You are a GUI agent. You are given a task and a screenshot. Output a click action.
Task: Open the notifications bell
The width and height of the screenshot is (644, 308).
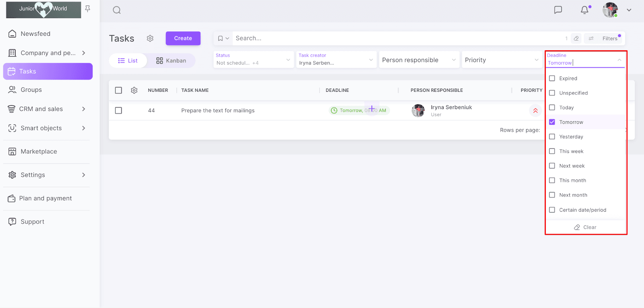point(584,10)
